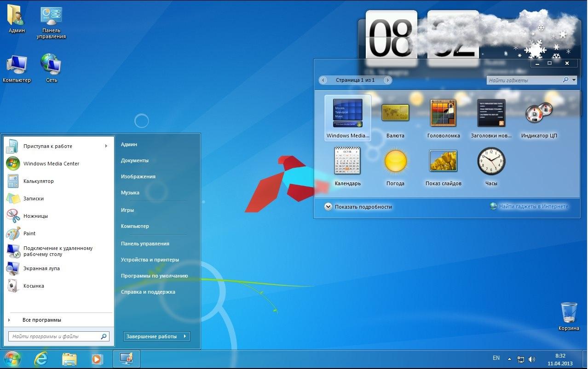
Task: Click the Завершение работы button
Action: point(152,336)
